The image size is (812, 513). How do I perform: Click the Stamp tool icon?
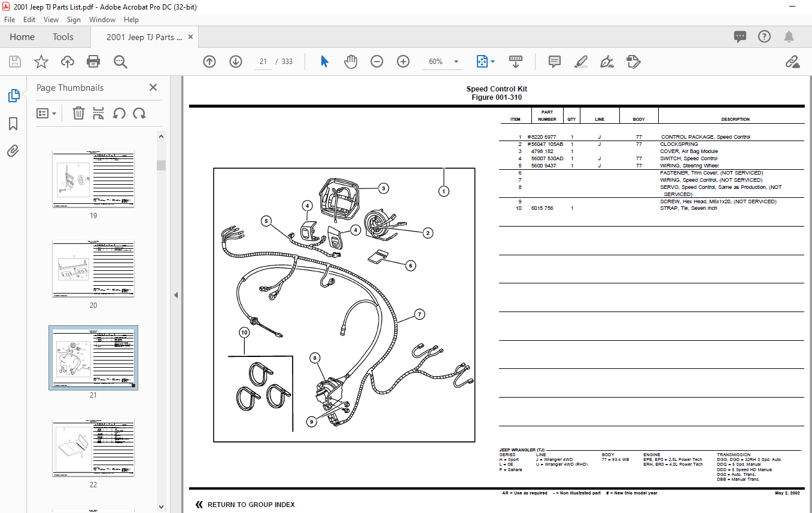[634, 62]
